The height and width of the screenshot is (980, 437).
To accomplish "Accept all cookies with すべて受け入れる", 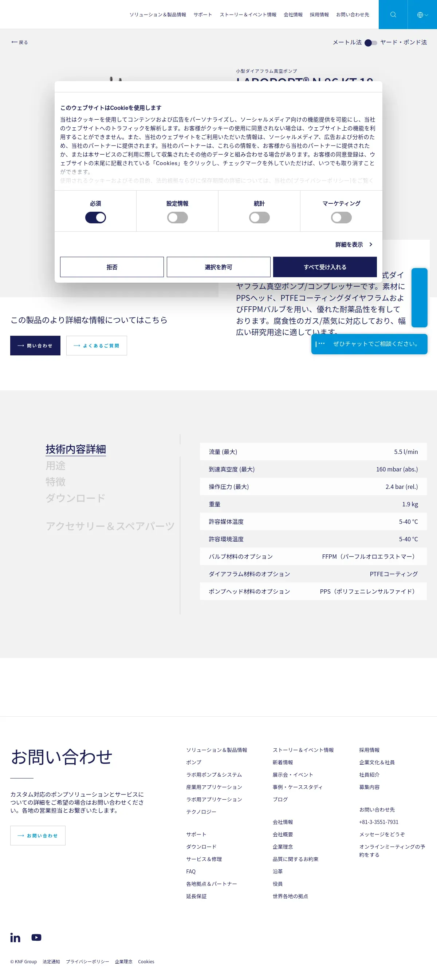I will [x=324, y=267].
